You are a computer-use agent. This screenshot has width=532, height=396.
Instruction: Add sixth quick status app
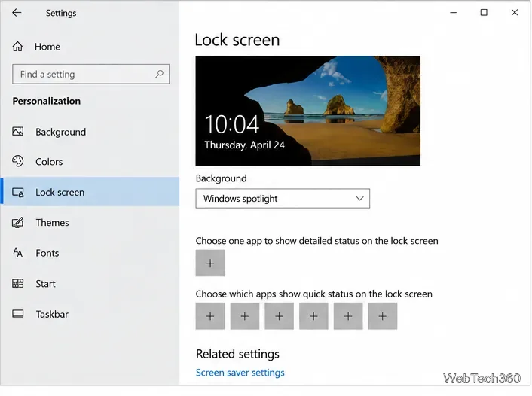tap(382, 316)
